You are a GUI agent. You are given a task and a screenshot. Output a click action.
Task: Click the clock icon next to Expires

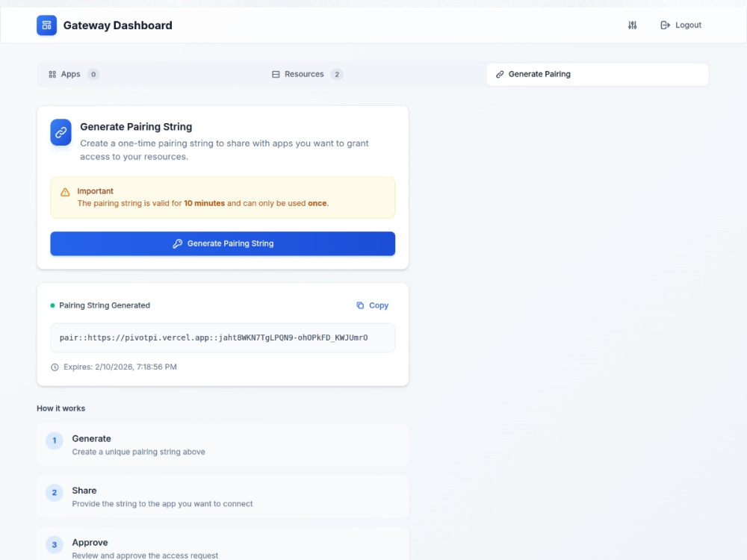(55, 367)
